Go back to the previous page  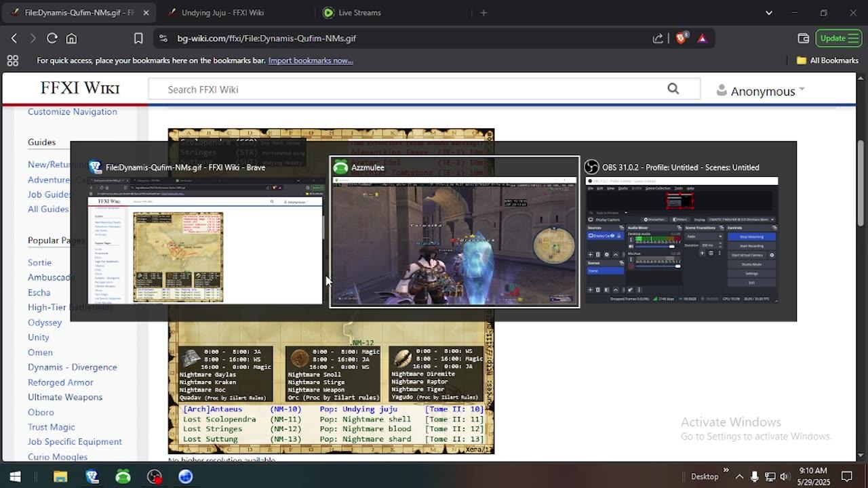coord(14,39)
